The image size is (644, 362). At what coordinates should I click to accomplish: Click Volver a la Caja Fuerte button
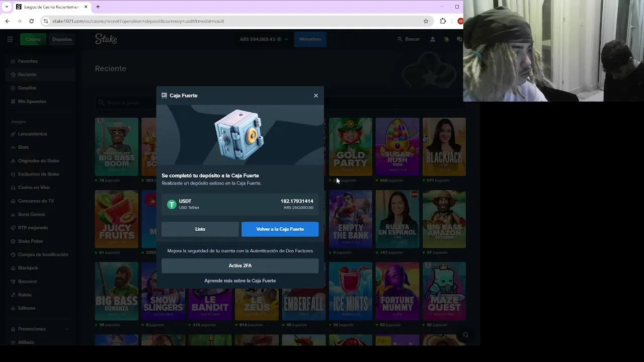point(280,229)
